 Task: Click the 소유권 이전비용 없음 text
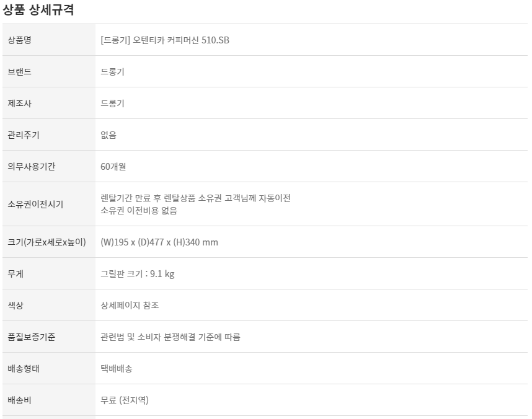pos(139,211)
